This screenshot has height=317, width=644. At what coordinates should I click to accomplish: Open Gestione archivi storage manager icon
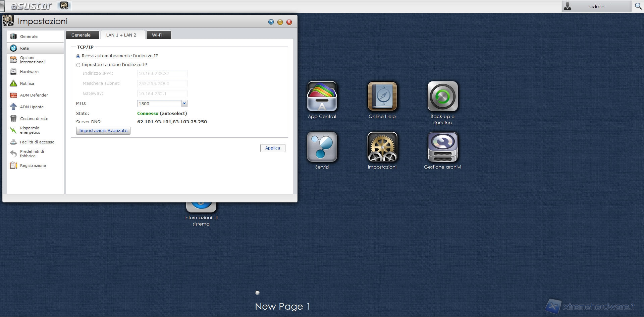[x=442, y=147]
